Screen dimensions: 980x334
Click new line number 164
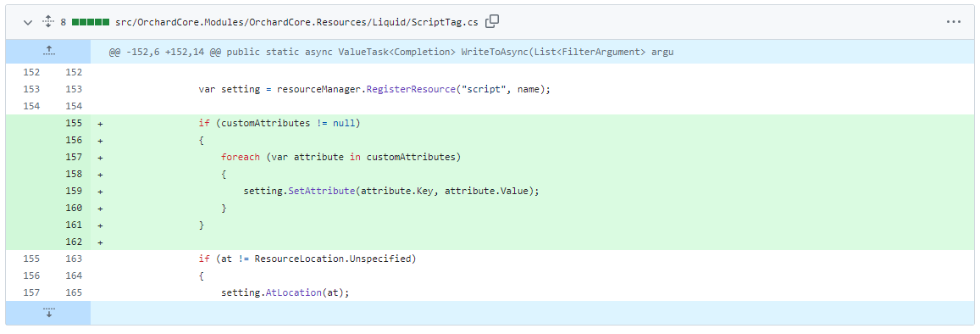coord(74,276)
